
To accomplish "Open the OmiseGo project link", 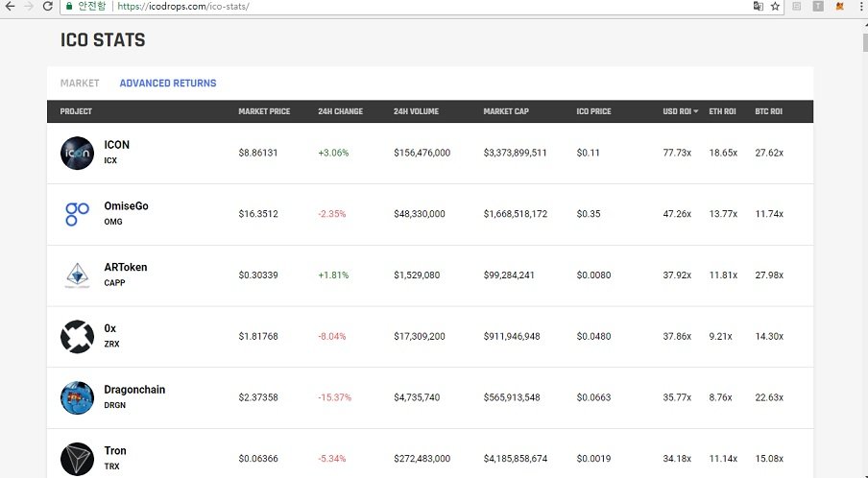I will 126,205.
